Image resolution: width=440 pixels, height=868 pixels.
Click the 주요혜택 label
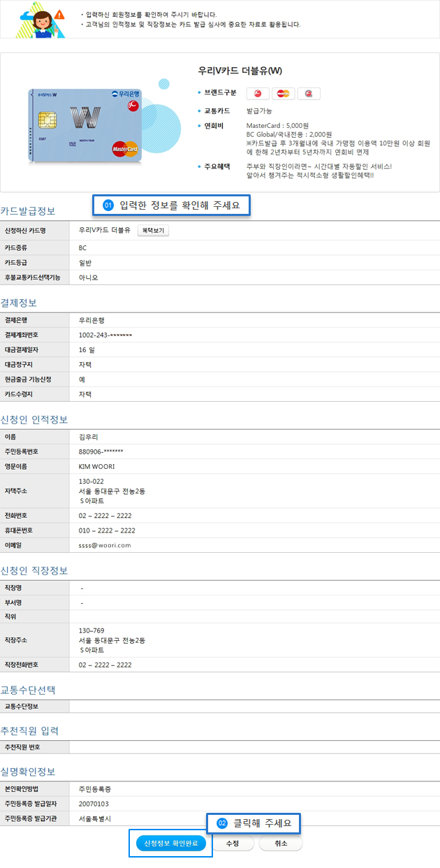tap(217, 166)
